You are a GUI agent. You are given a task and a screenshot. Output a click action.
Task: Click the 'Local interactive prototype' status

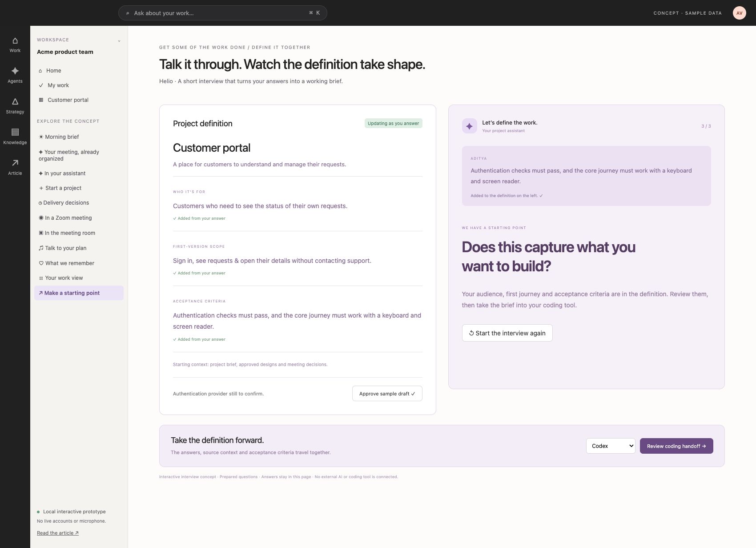pyautogui.click(x=71, y=512)
